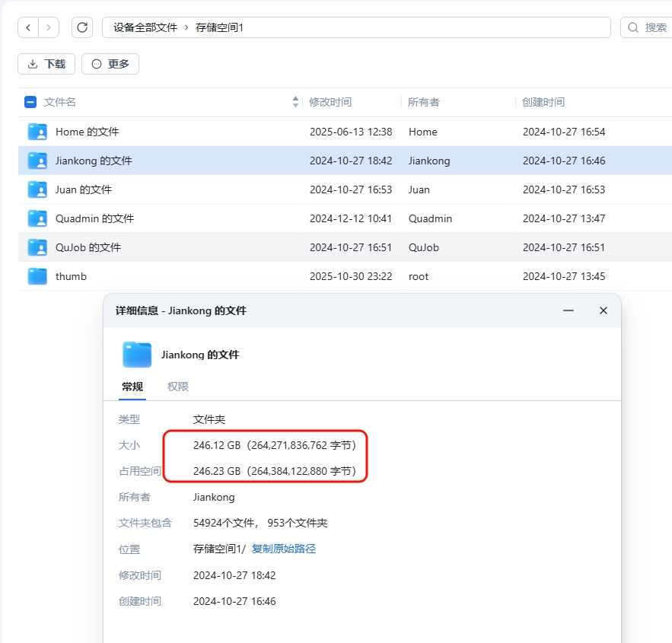672x643 pixels.
Task: Close the 详细信息 dialog
Action: [x=604, y=310]
